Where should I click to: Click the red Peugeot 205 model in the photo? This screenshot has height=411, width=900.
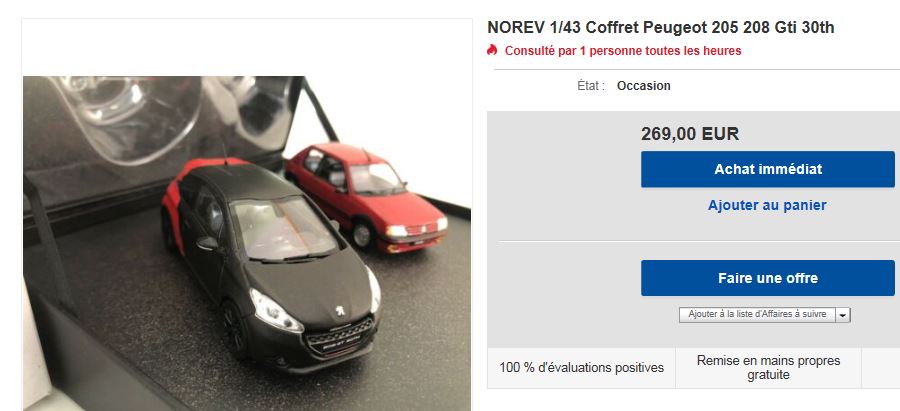(x=366, y=195)
